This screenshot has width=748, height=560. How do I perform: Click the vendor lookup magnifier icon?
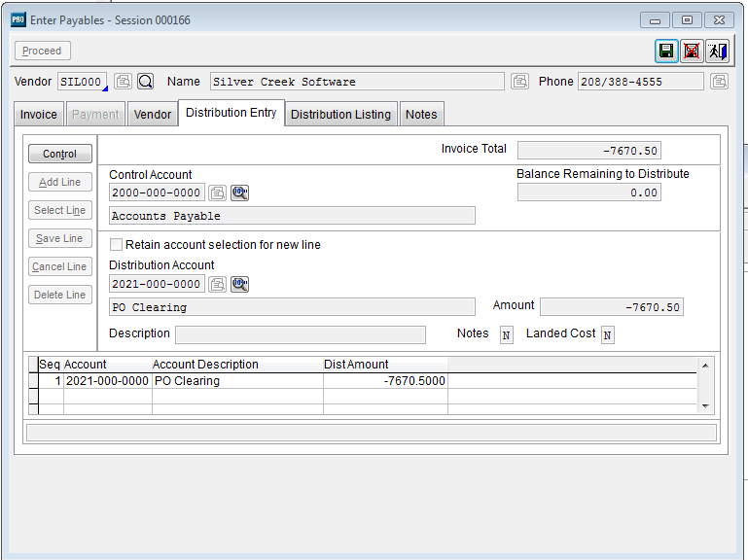click(x=146, y=81)
